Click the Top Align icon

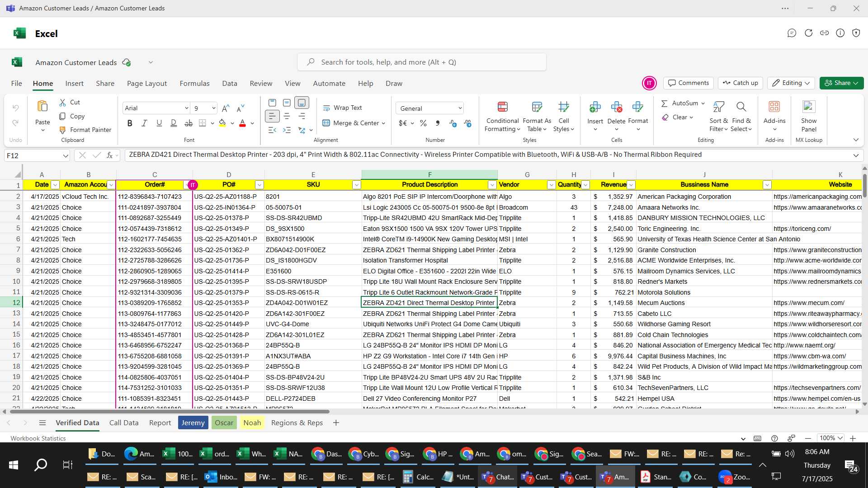click(272, 103)
